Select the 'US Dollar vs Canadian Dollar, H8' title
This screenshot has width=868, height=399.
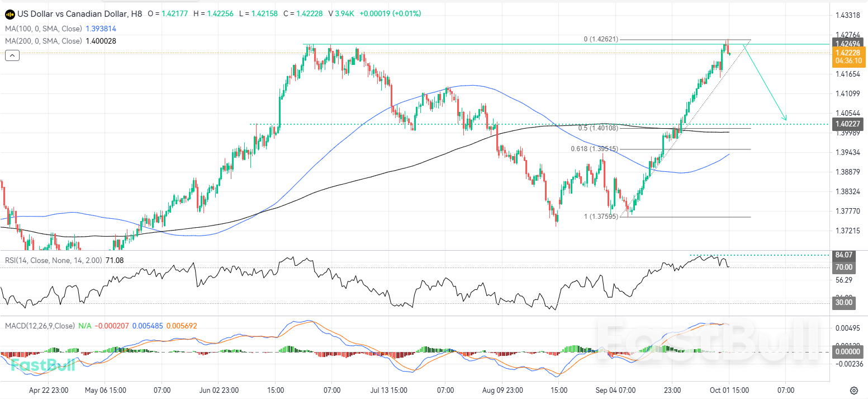(80, 13)
